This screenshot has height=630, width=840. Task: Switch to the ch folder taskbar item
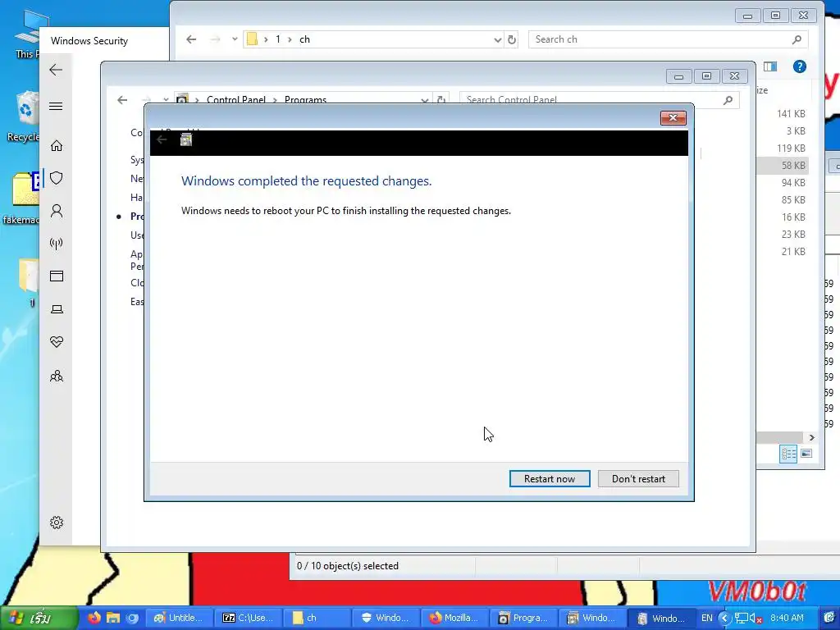[x=317, y=618]
